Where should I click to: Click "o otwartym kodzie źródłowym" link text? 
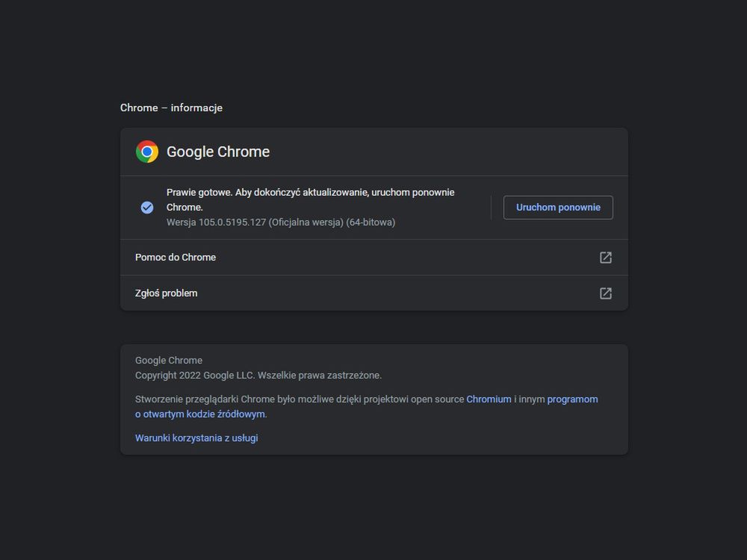coord(200,414)
